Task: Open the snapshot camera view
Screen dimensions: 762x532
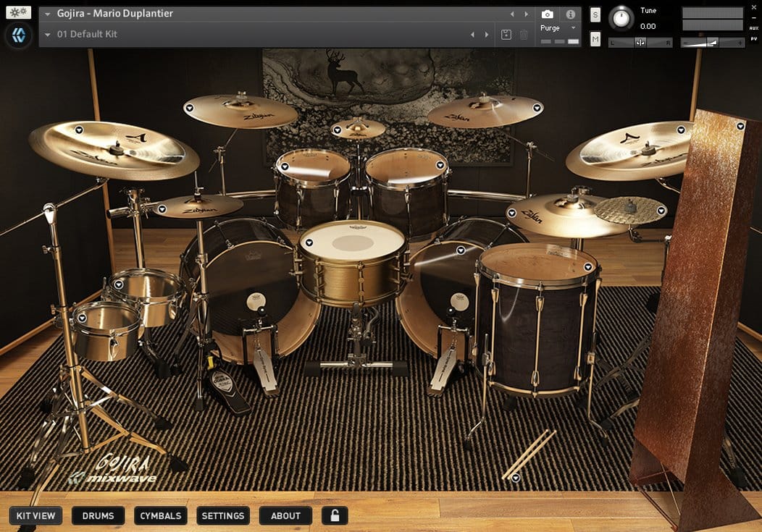Action: (547, 13)
